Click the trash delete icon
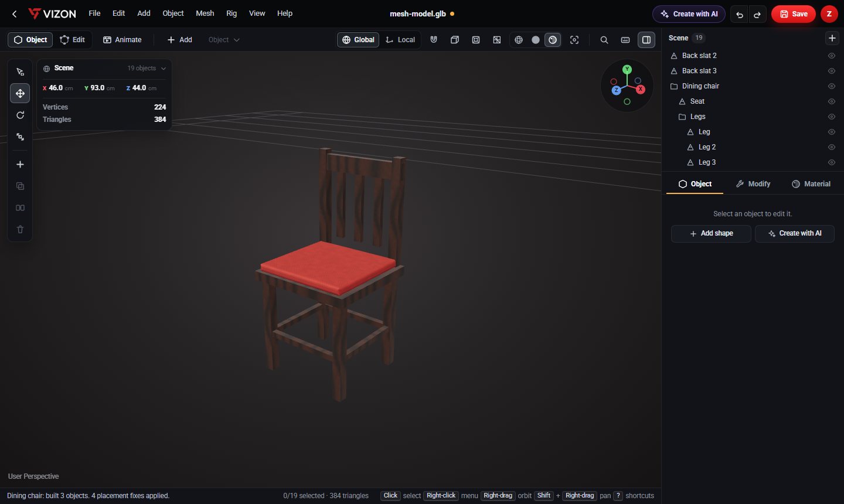844x504 pixels. tap(20, 230)
